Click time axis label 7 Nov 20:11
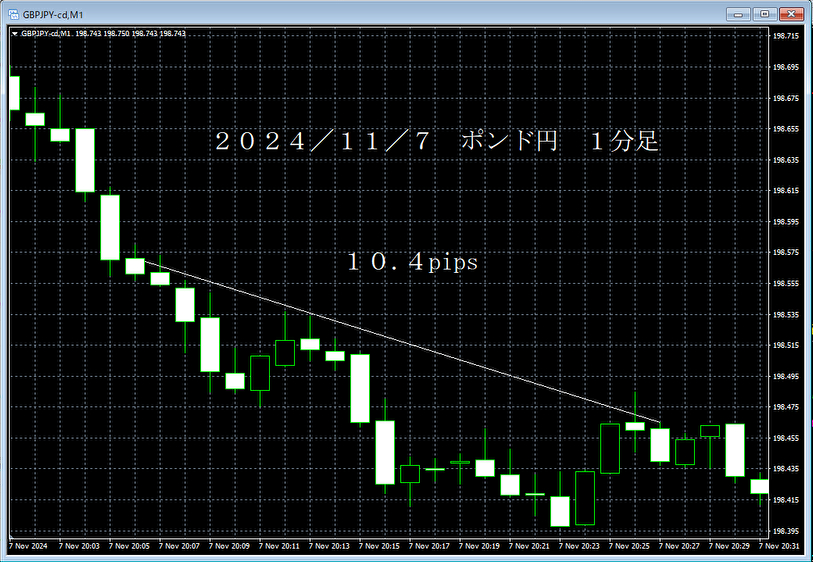 click(x=279, y=546)
